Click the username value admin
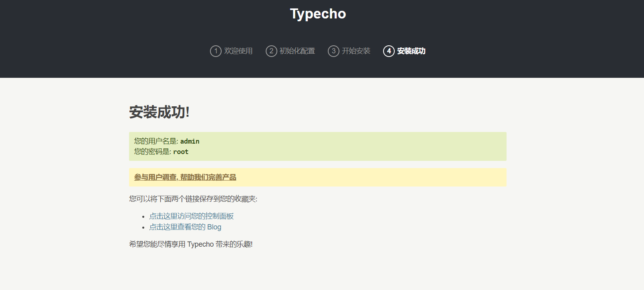 point(190,141)
